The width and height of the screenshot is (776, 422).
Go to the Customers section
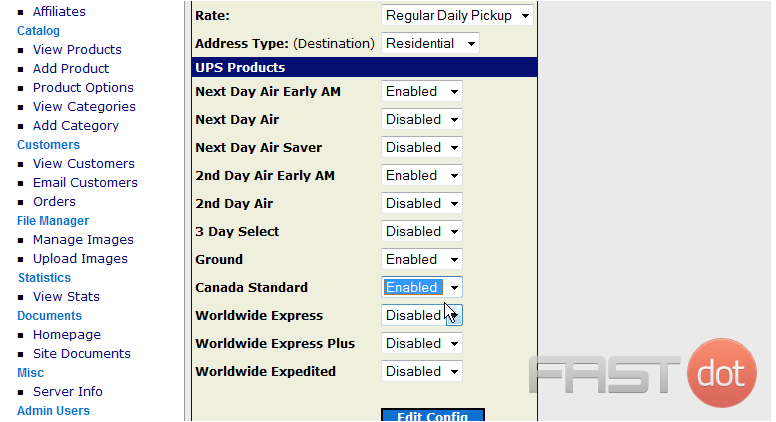(x=48, y=144)
